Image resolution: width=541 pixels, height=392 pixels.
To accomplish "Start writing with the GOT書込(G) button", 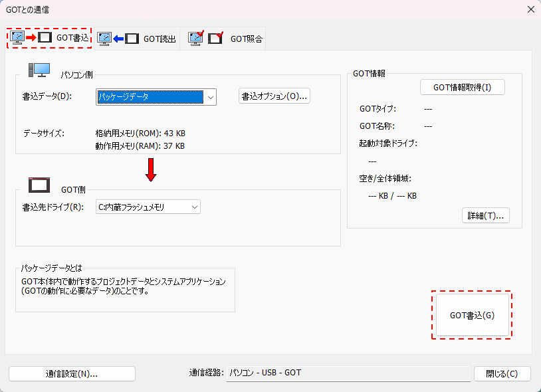I will pyautogui.click(x=472, y=315).
